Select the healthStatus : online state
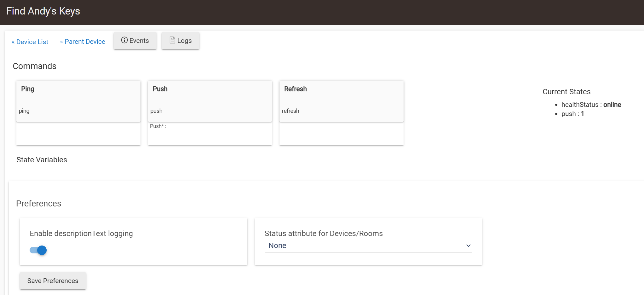 pyautogui.click(x=591, y=105)
